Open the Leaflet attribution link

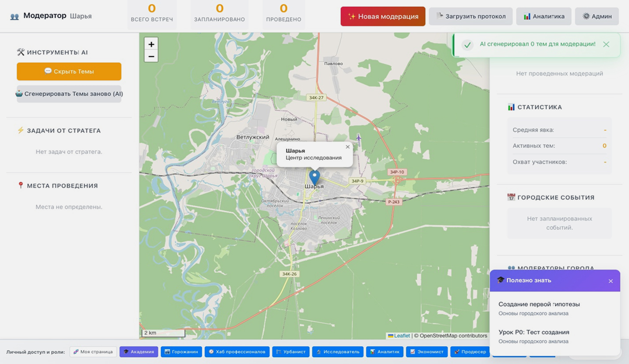(402, 336)
